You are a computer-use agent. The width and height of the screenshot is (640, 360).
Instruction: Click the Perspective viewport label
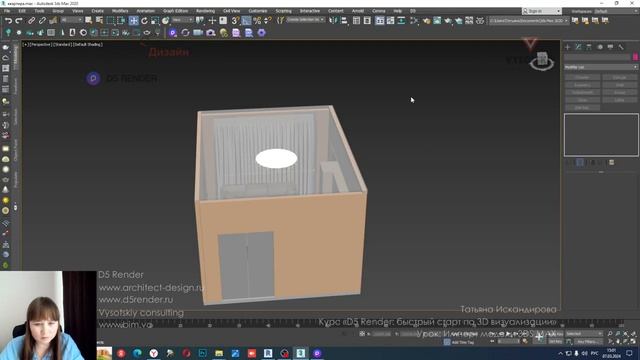pos(40,44)
